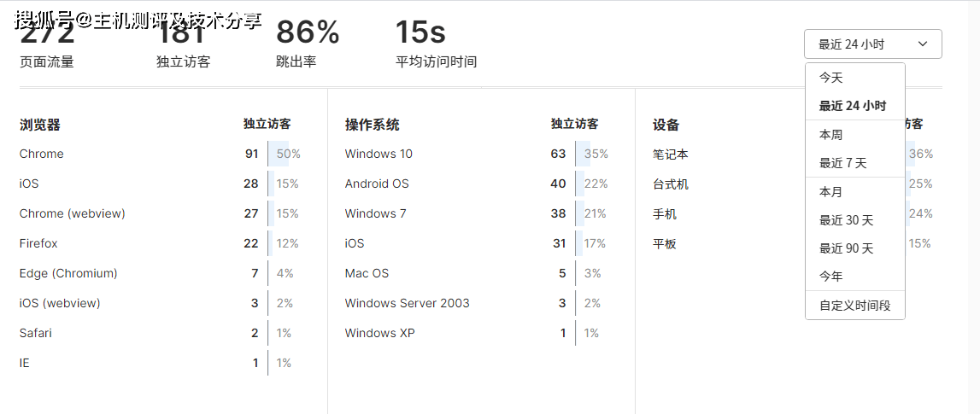Viewport: 980px width, 414px height.
Task: Click the chevron arrow in time selector
Action: [x=923, y=44]
